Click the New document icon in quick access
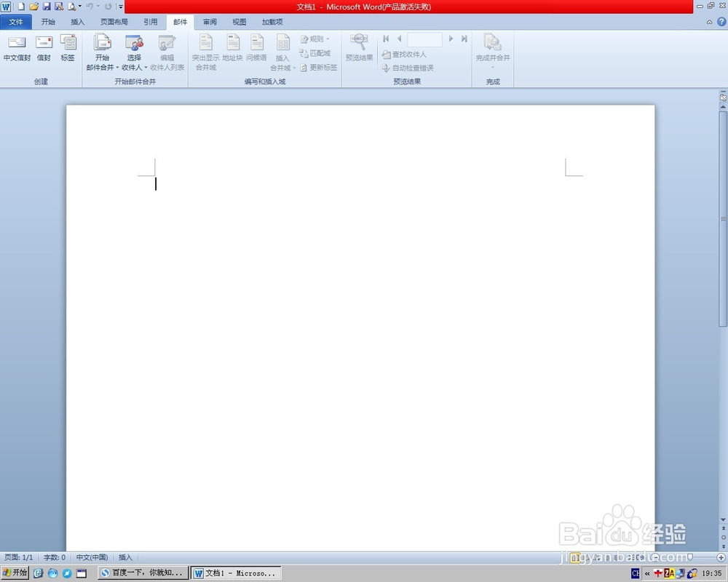Screen dimensions: 728x582 tap(21, 7)
